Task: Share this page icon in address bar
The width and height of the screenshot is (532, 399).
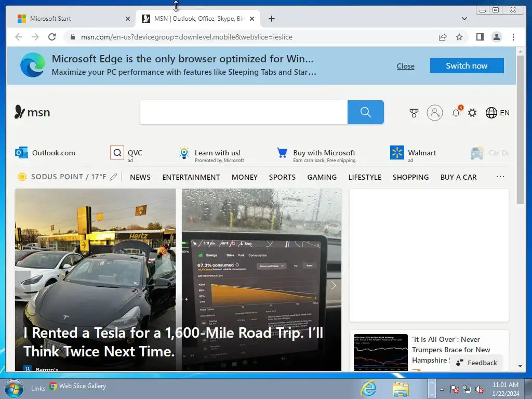Action: [443, 37]
